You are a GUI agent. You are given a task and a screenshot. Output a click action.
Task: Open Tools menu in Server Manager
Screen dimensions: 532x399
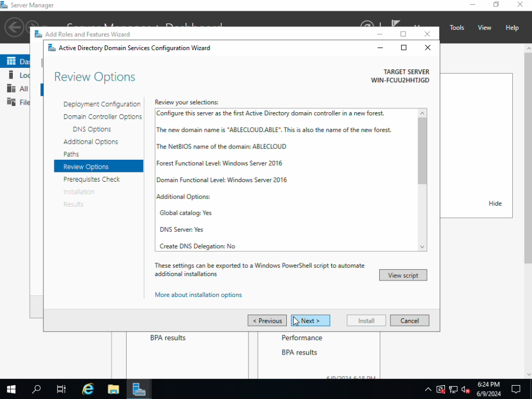(x=457, y=28)
